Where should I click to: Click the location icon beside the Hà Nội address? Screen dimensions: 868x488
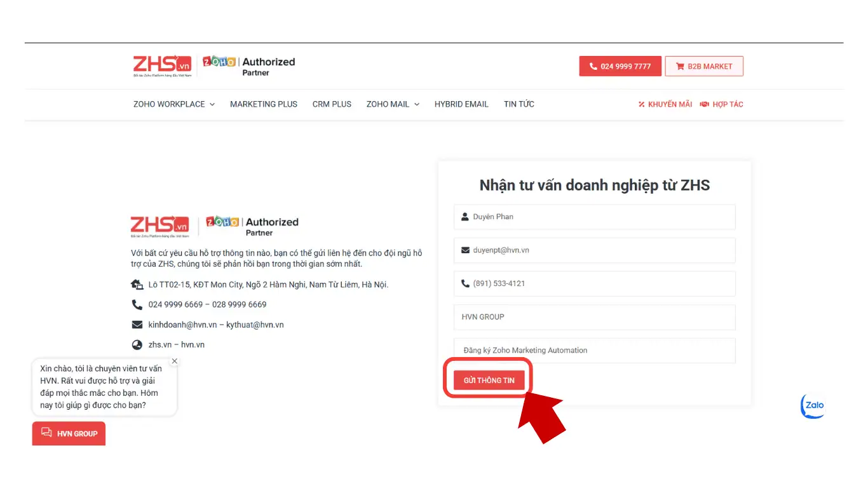click(137, 284)
